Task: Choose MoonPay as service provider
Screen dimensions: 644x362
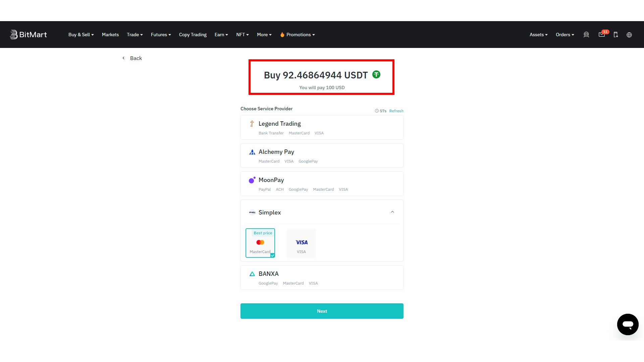Action: tap(322, 184)
